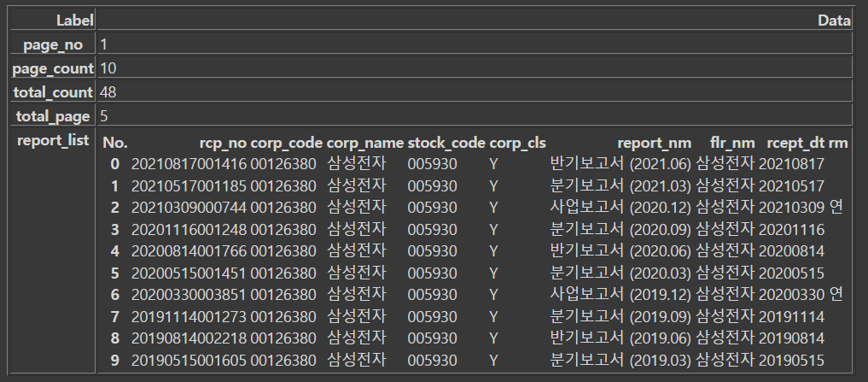Click the corp_cls column header
This screenshot has width=868, height=382.
pos(517,143)
